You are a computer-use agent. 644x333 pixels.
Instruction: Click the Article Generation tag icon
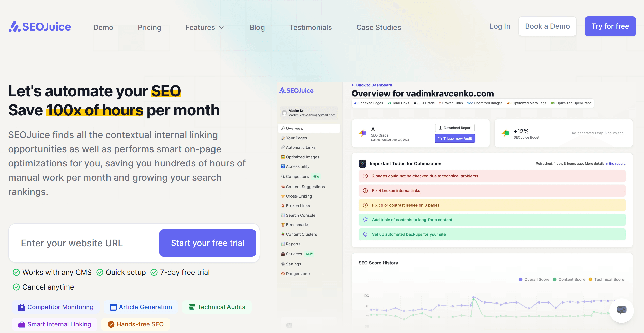pyautogui.click(x=113, y=307)
